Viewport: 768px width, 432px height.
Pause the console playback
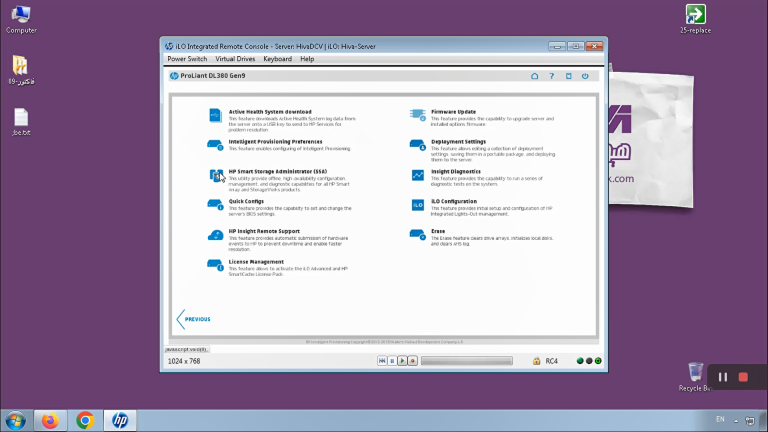(x=392, y=361)
